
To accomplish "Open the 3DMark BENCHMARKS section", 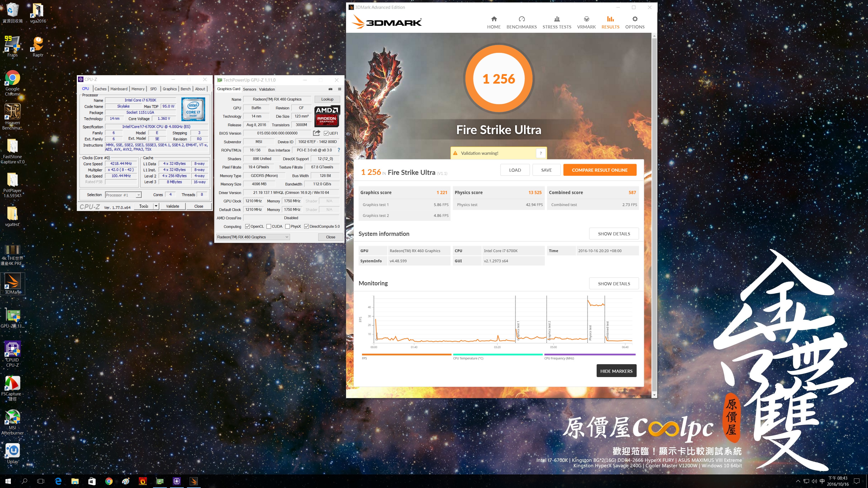I will click(x=521, y=23).
